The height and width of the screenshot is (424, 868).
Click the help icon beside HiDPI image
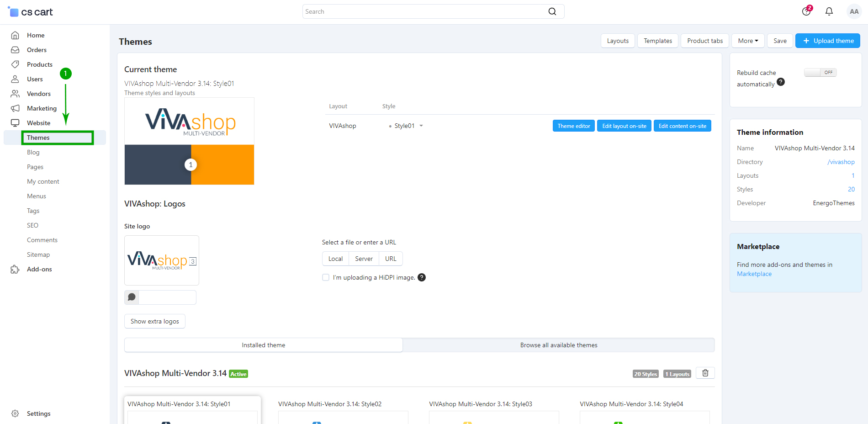(422, 277)
